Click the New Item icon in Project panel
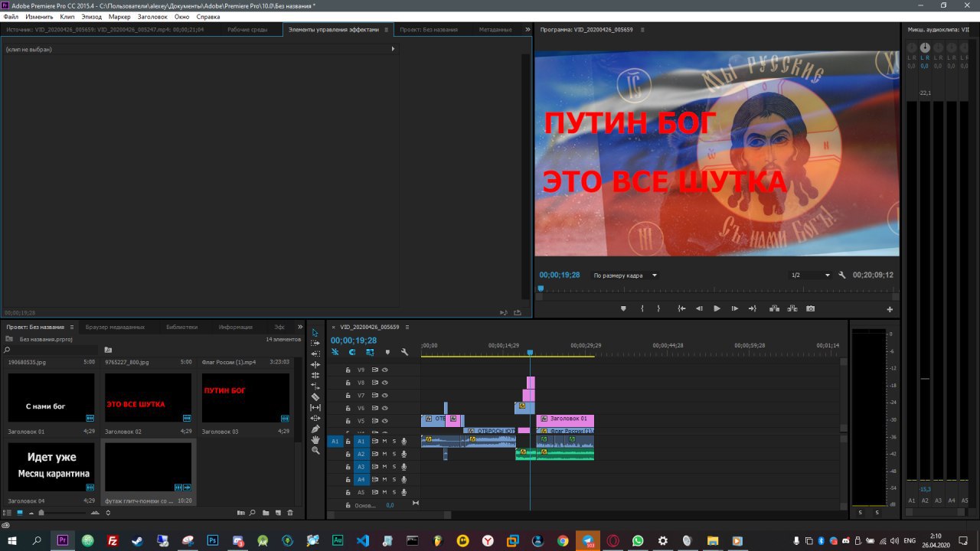The width and height of the screenshot is (980, 551). click(x=277, y=513)
